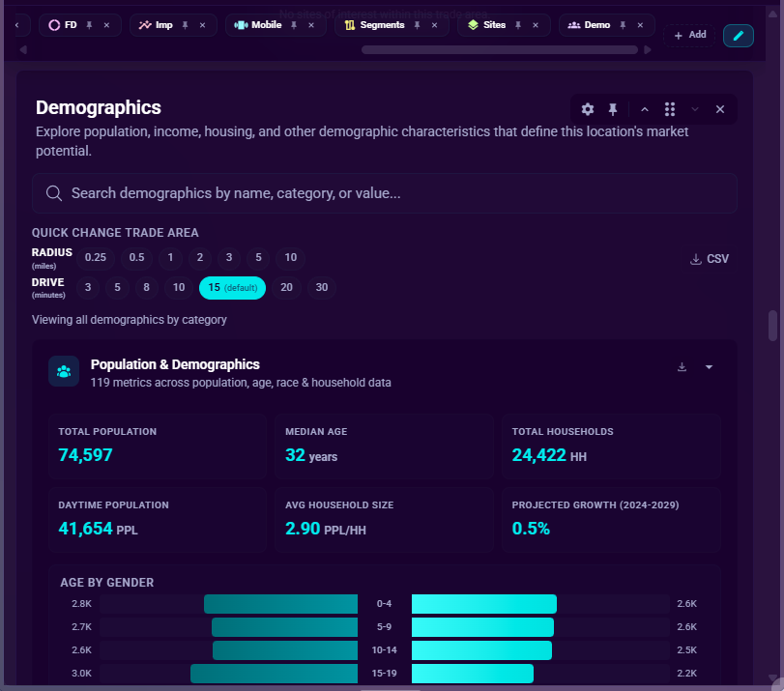
Task: Click Avg Household Size 2.90
Action: pos(303,529)
